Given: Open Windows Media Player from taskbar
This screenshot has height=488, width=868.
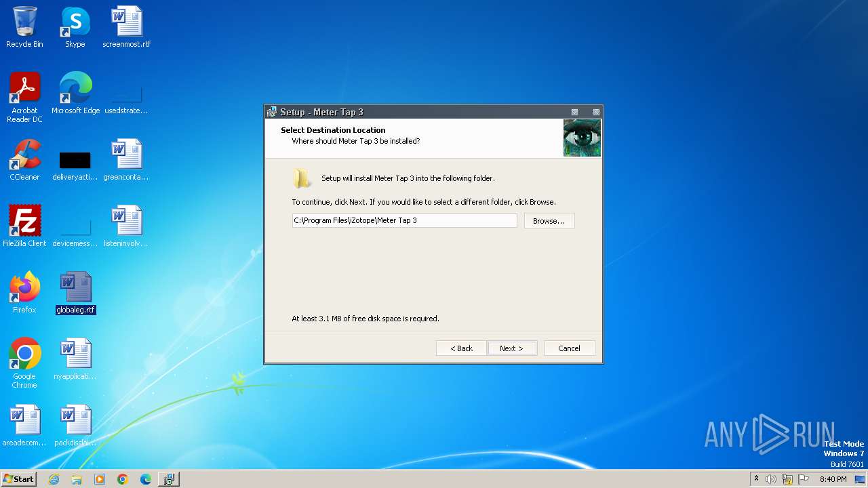Looking at the screenshot, I should coord(100,479).
